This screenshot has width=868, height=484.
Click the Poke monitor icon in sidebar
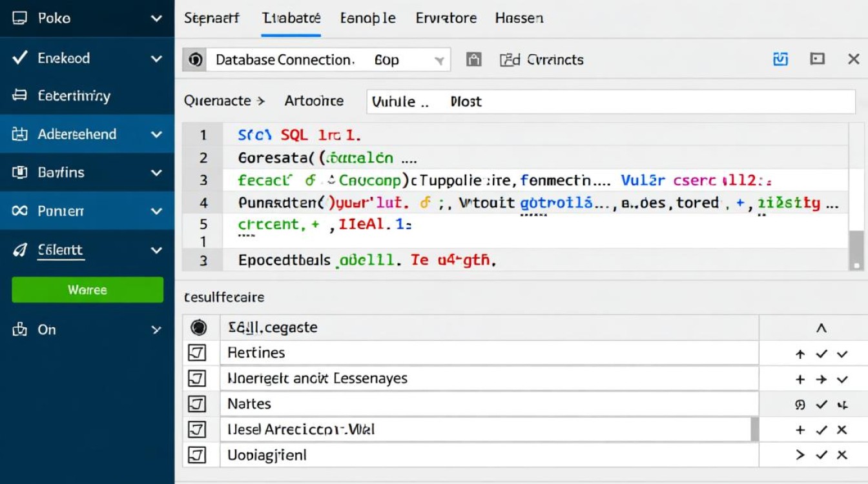(x=20, y=19)
